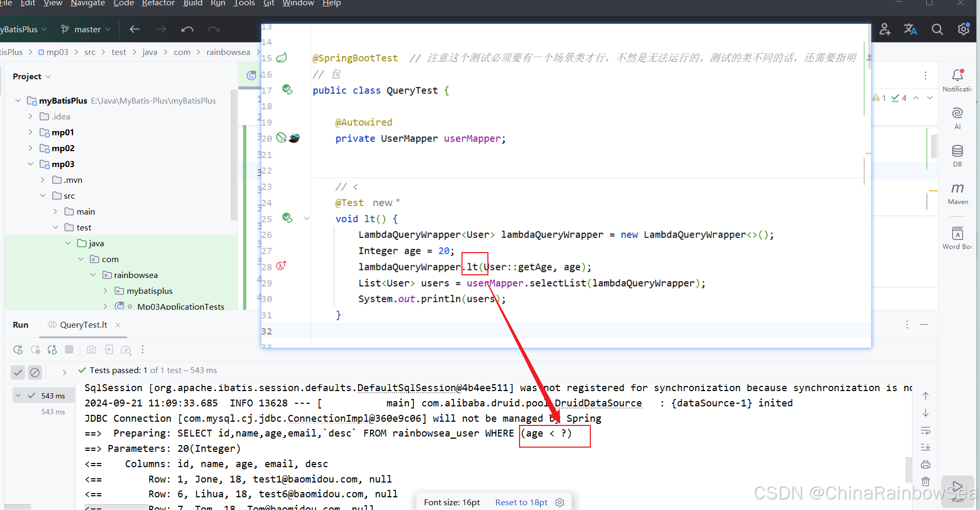The image size is (980, 510).
Task: Click the camera dump threads icon
Action: [91, 349]
